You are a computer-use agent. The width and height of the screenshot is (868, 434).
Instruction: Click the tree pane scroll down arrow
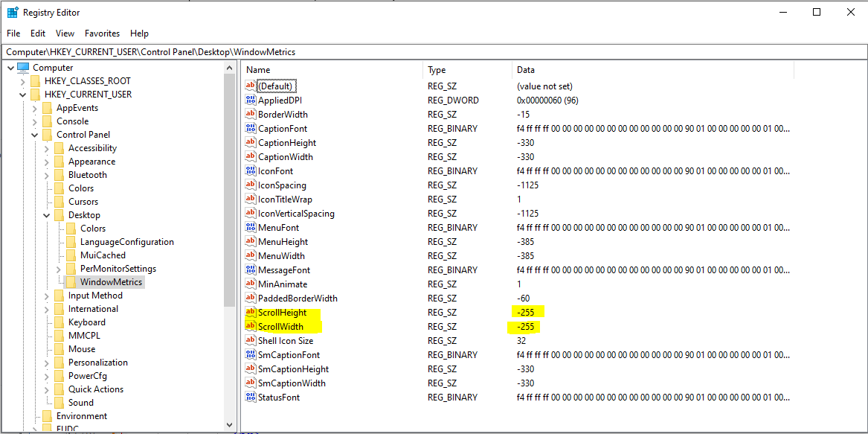point(230,425)
